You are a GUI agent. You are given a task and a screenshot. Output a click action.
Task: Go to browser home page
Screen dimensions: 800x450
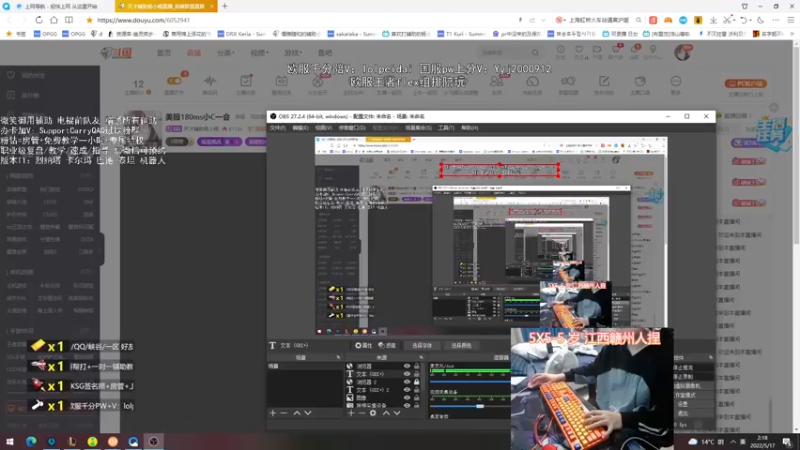pos(54,20)
